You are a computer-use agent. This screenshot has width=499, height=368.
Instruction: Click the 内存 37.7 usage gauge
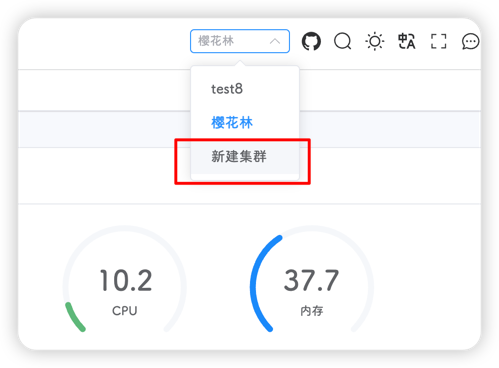[312, 280]
